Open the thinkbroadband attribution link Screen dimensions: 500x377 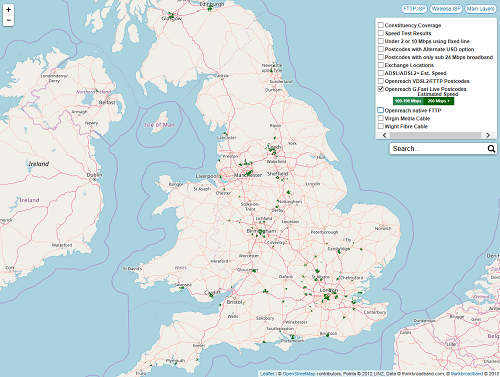tap(467, 374)
